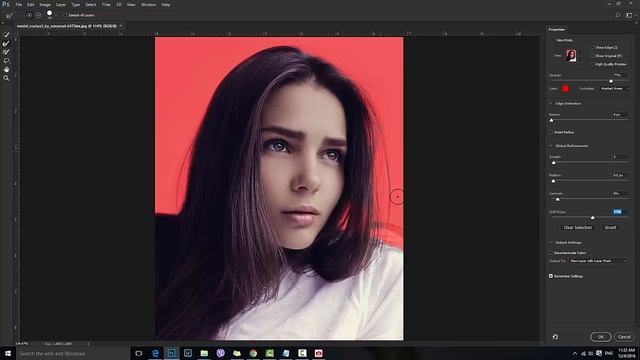Open the Filter menu

click(106, 4)
